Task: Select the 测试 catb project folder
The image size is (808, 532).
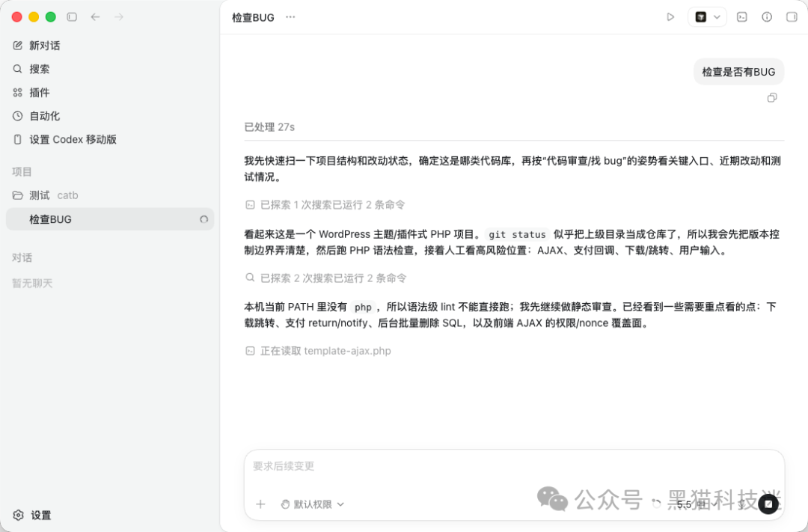Action: pyautogui.click(x=110, y=195)
